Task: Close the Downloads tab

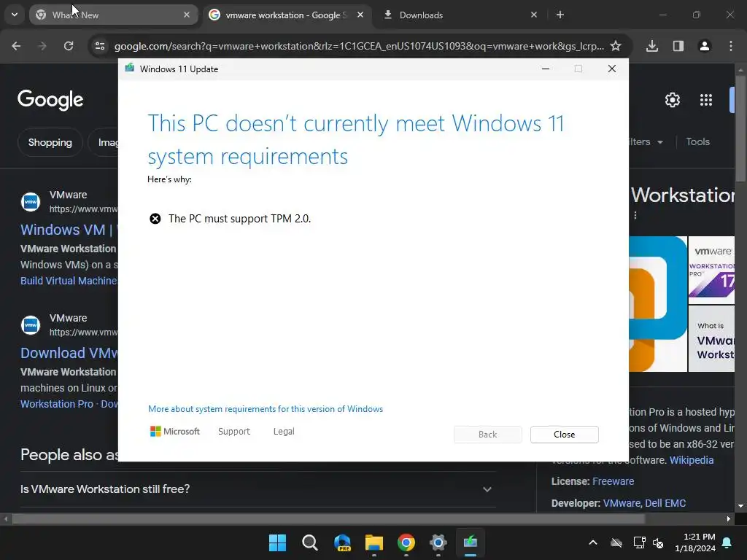Action: click(x=534, y=15)
